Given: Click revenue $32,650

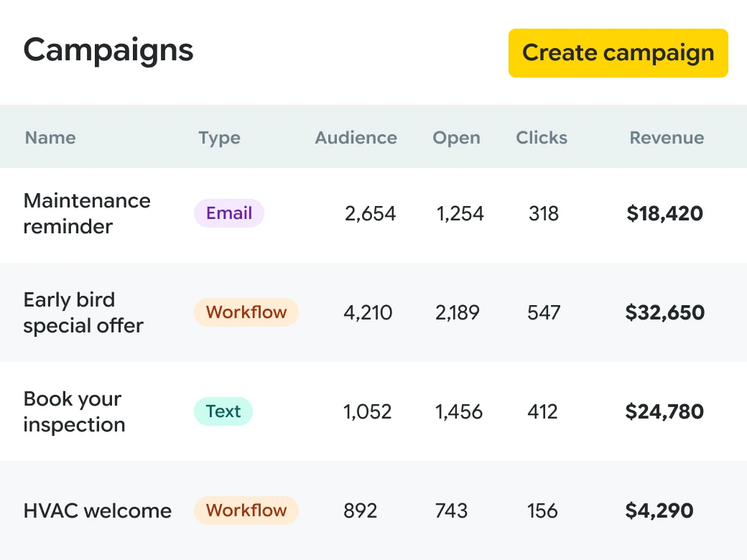Looking at the screenshot, I should (664, 312).
